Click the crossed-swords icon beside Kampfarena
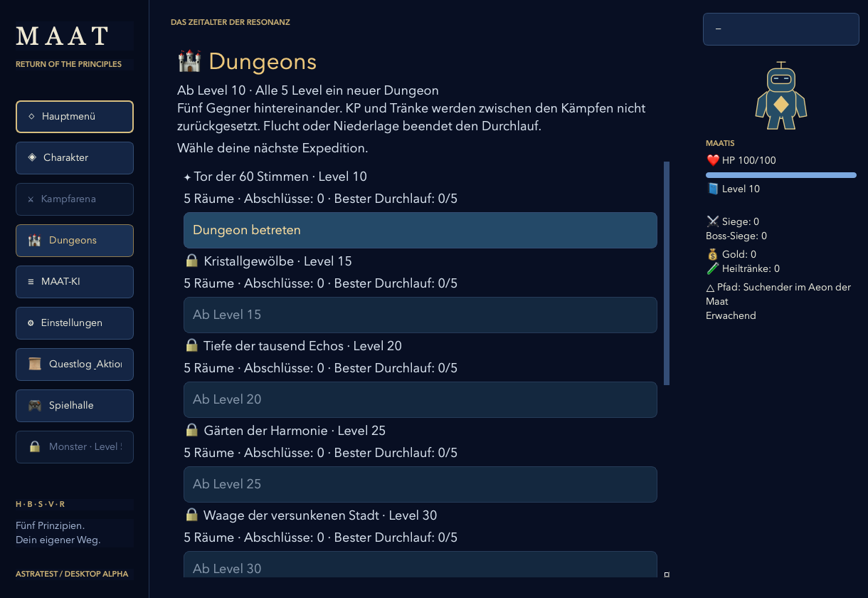This screenshot has height=598, width=868. click(x=31, y=200)
